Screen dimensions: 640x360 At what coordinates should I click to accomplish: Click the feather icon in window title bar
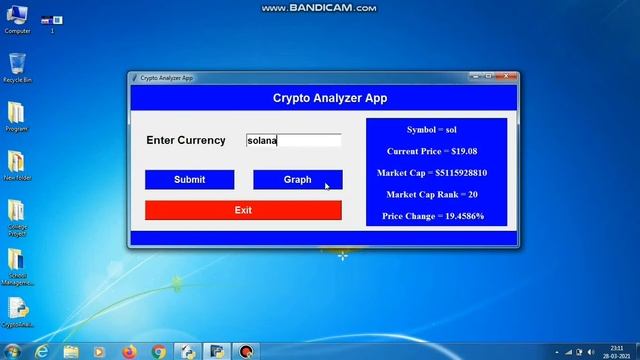pos(134,78)
